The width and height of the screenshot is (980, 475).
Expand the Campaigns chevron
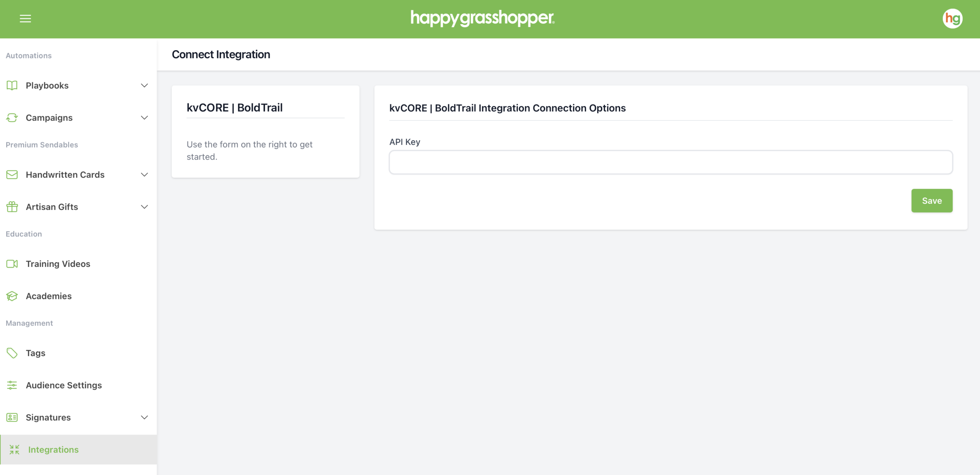click(x=144, y=117)
